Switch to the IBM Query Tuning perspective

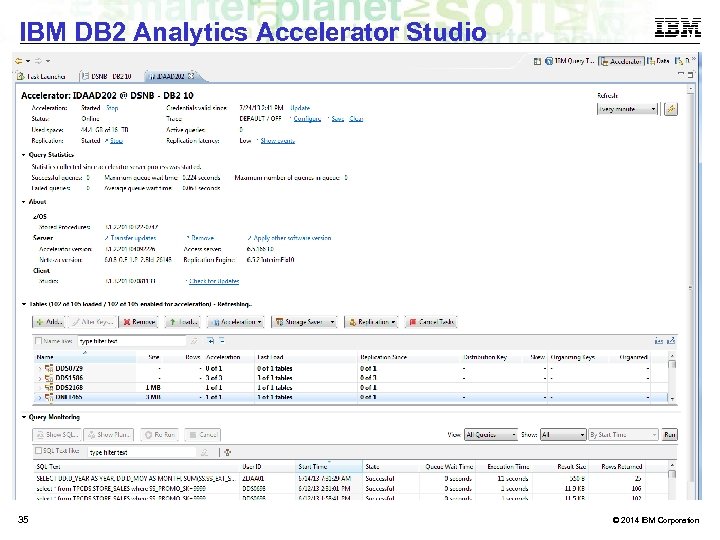pyautogui.click(x=569, y=61)
